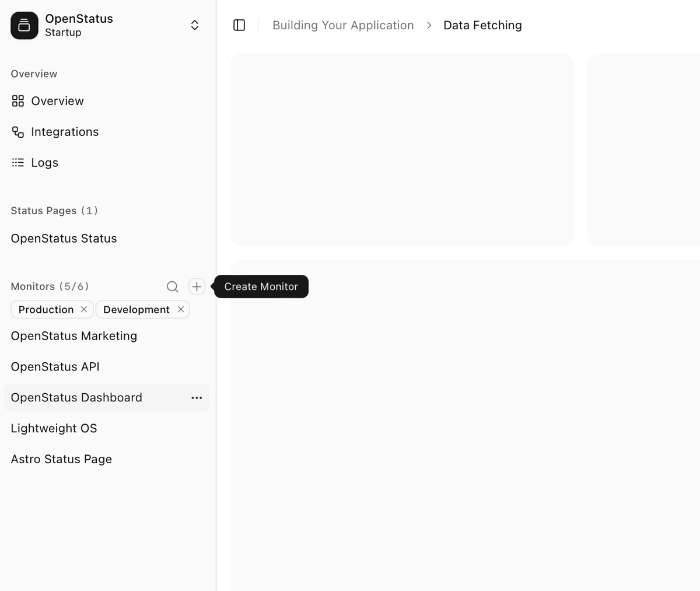Image resolution: width=700 pixels, height=591 pixels.
Task: Toggle sidebar with panel icon
Action: tap(239, 25)
